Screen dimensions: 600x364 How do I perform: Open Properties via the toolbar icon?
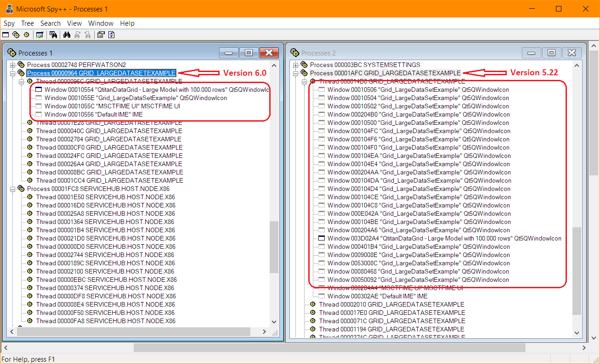point(101,34)
